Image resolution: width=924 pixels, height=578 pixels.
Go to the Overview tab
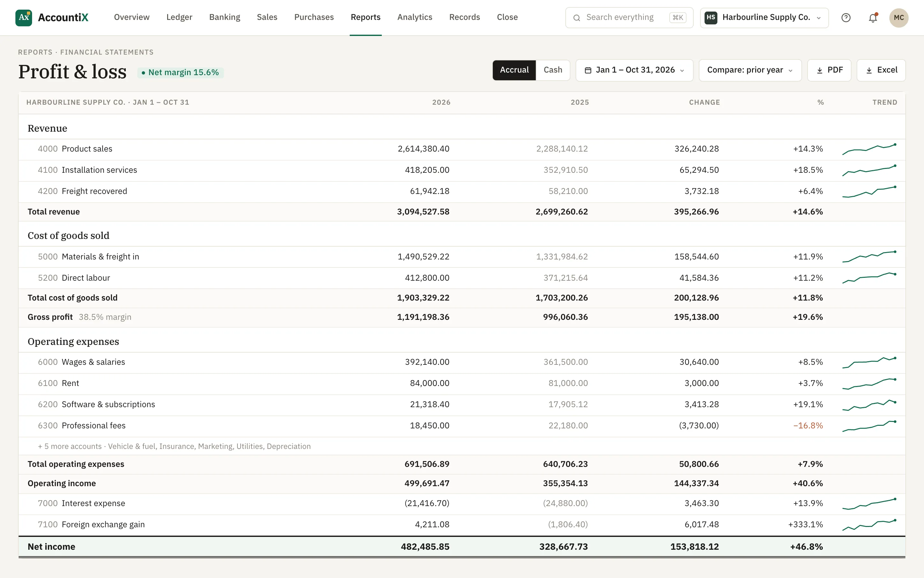[132, 17]
